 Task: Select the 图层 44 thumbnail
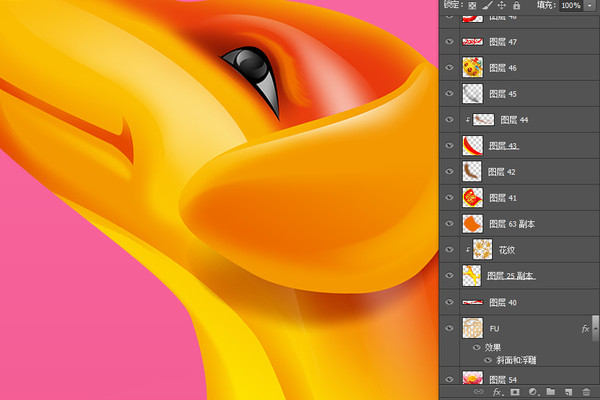(x=483, y=120)
